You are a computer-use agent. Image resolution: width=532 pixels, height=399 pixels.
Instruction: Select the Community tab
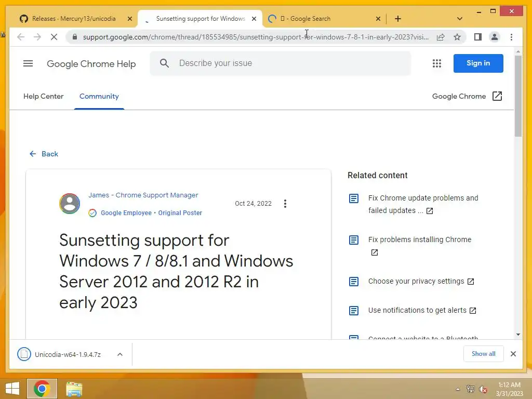99,96
